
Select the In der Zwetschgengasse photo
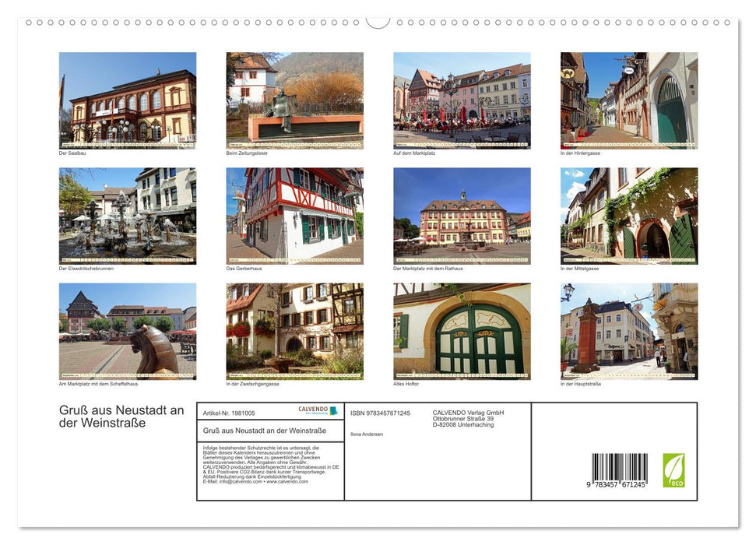[294, 331]
